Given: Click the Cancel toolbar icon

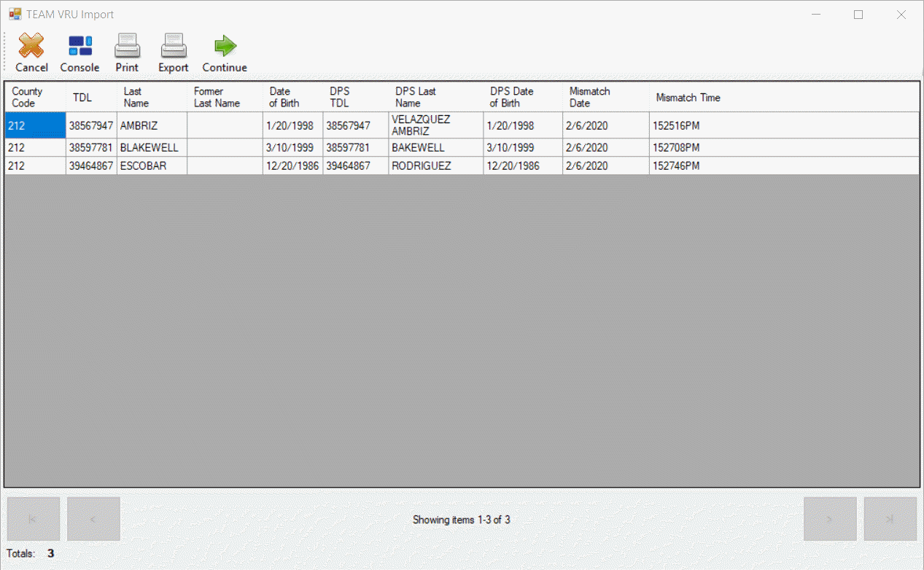Looking at the screenshot, I should tap(31, 46).
